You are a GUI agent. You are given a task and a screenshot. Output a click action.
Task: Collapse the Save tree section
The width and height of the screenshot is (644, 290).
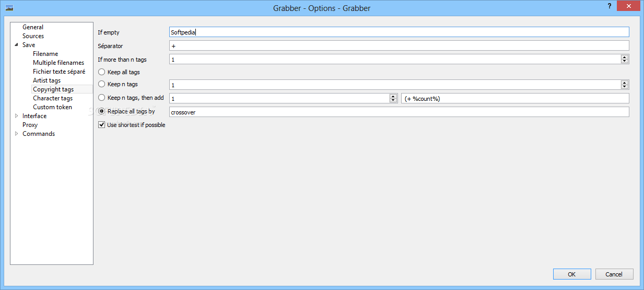tap(17, 45)
